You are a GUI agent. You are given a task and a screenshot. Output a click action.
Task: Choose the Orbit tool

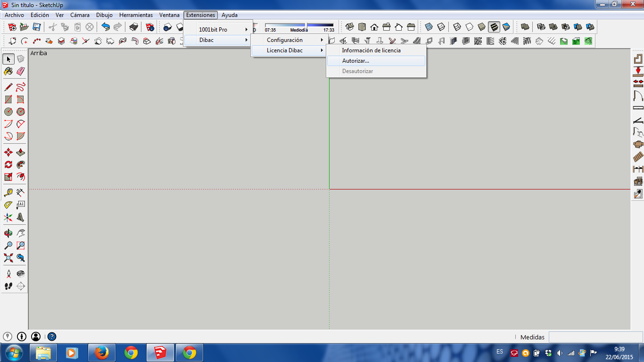[x=8, y=233]
